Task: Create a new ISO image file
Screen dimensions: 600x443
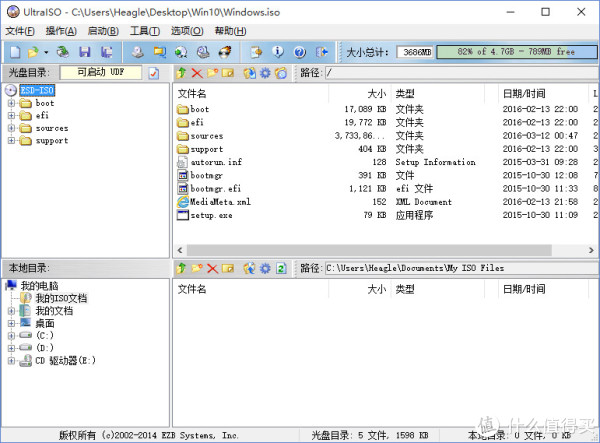Action: point(15,52)
